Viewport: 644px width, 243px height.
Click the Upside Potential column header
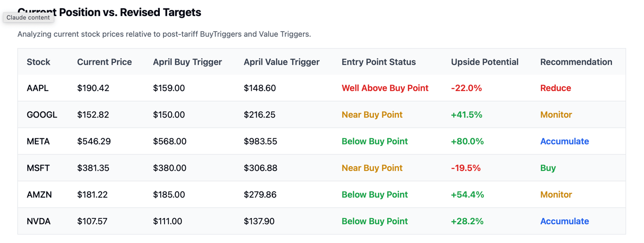(484, 62)
